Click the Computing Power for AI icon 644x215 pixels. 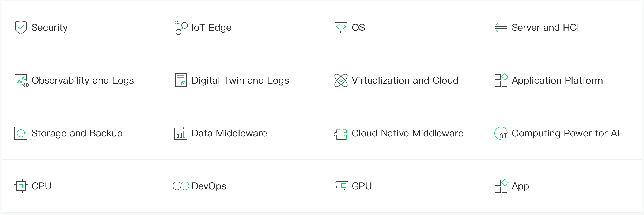click(x=501, y=133)
